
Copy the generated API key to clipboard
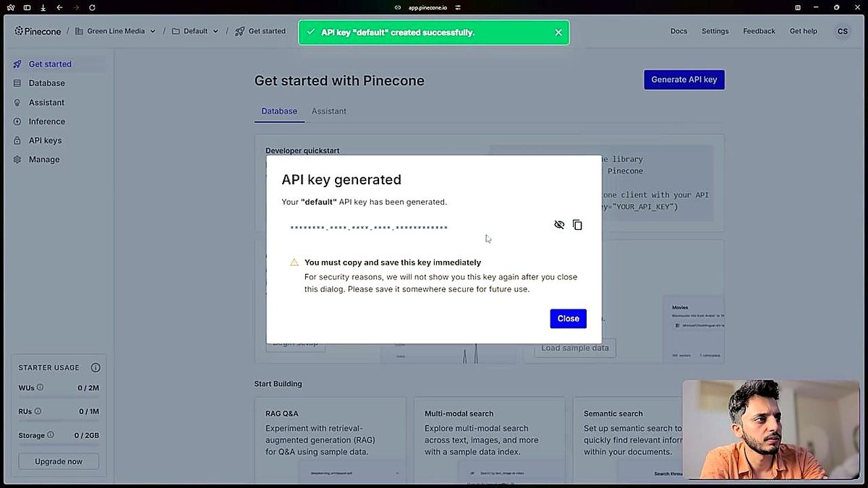(577, 225)
